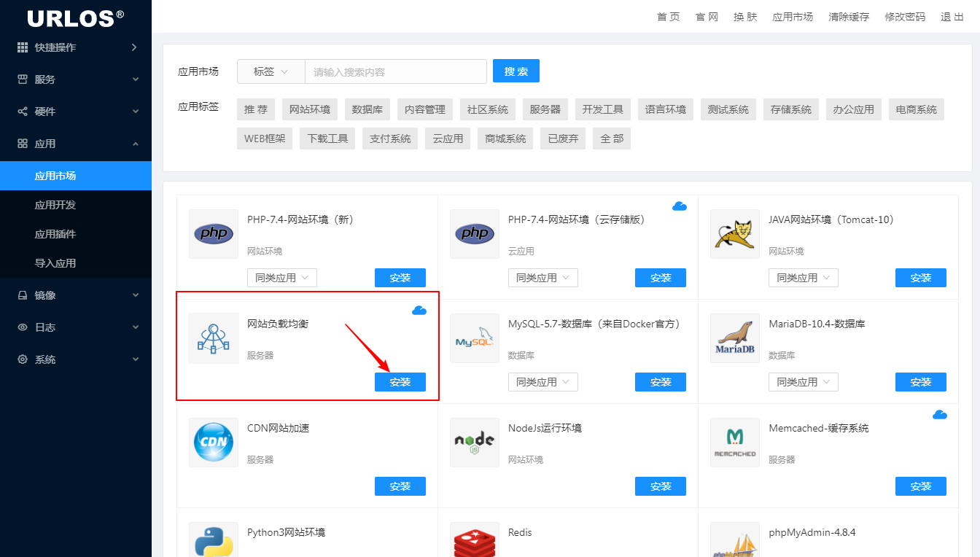Click the 系统 gear icon in sidebar
The image size is (980, 557).
click(x=23, y=359)
